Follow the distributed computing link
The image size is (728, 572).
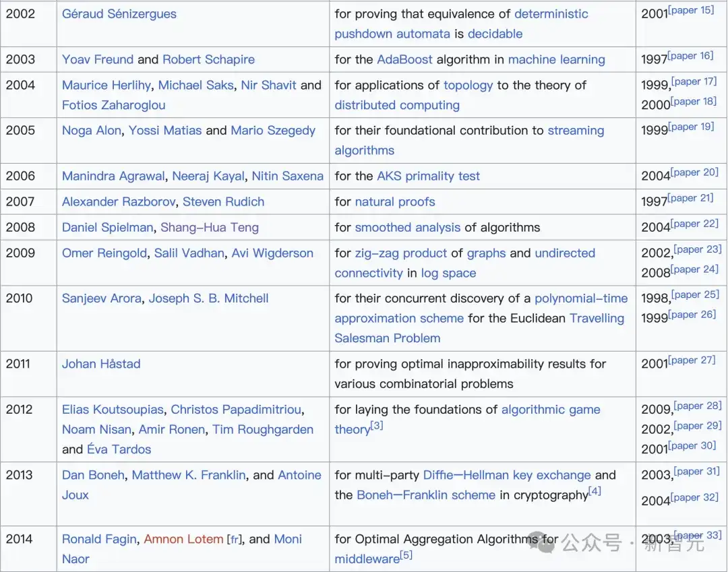pos(397,105)
